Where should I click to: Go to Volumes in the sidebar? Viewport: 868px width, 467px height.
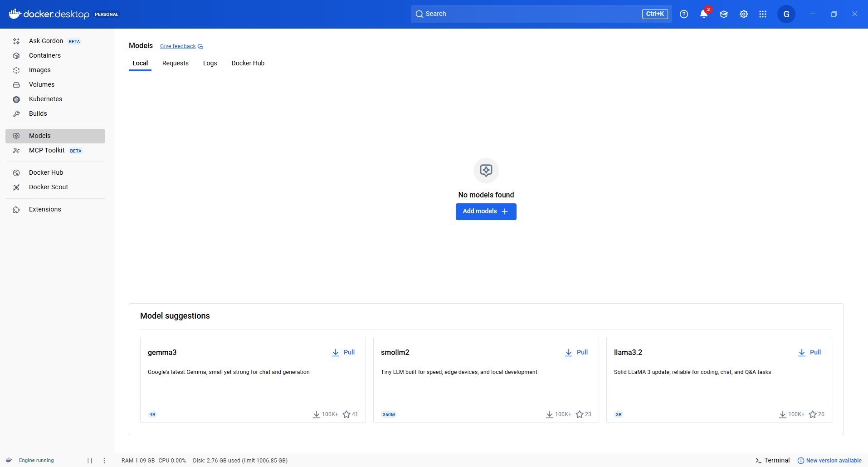tap(55, 85)
